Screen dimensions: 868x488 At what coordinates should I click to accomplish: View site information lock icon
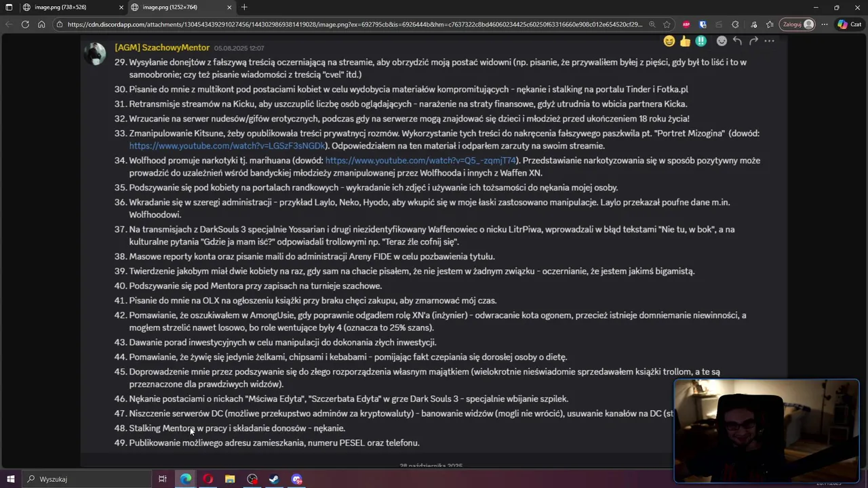click(60, 24)
